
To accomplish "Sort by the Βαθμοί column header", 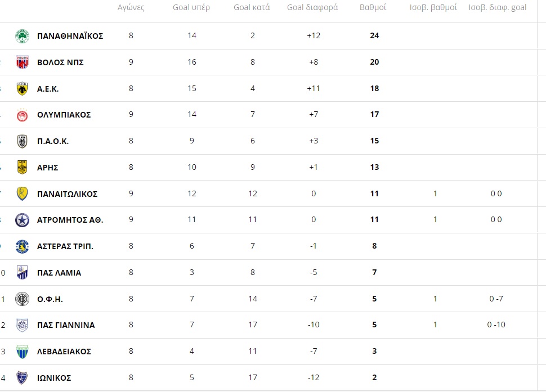I will pos(373,7).
